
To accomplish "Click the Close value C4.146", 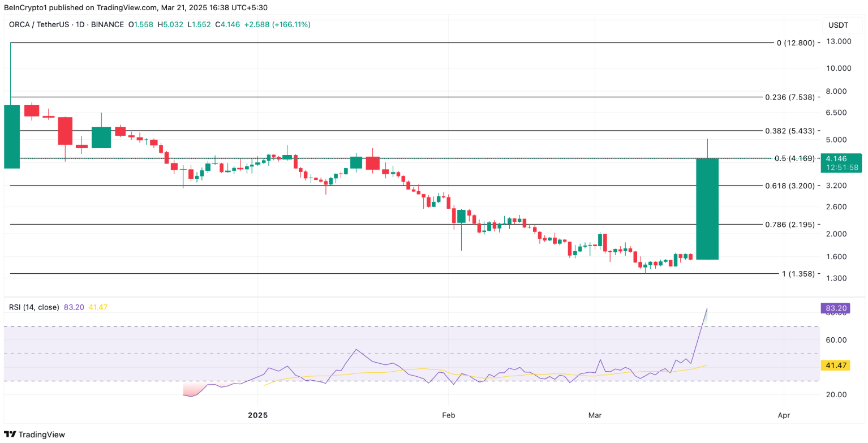I will [x=228, y=25].
